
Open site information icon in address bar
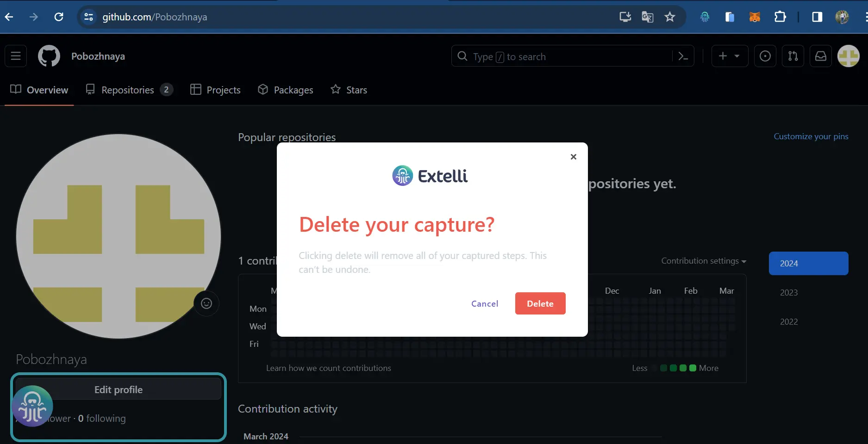click(x=88, y=17)
